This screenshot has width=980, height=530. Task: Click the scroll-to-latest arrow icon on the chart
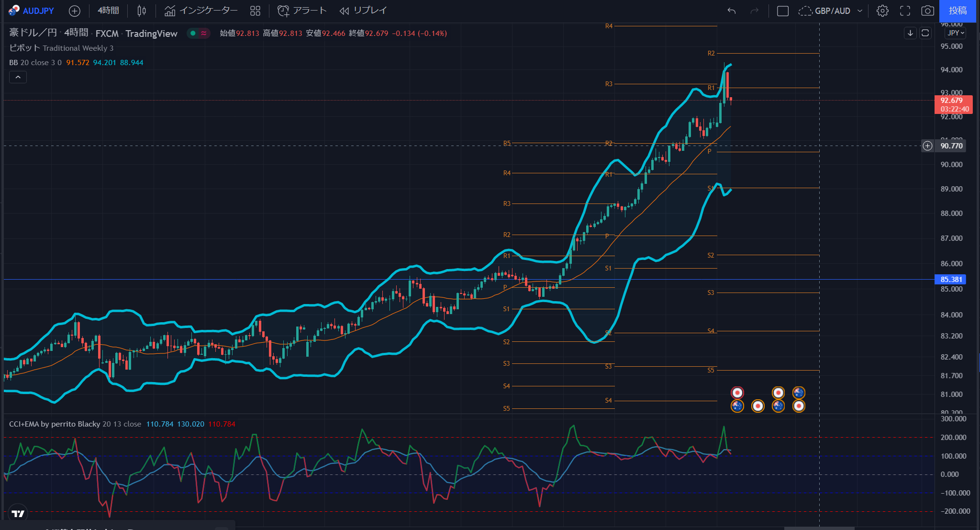pos(910,33)
